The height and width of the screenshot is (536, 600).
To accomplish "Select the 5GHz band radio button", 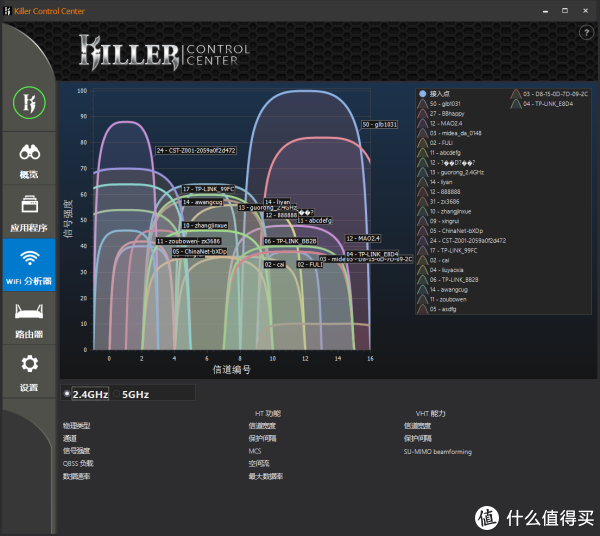I will click(116, 393).
